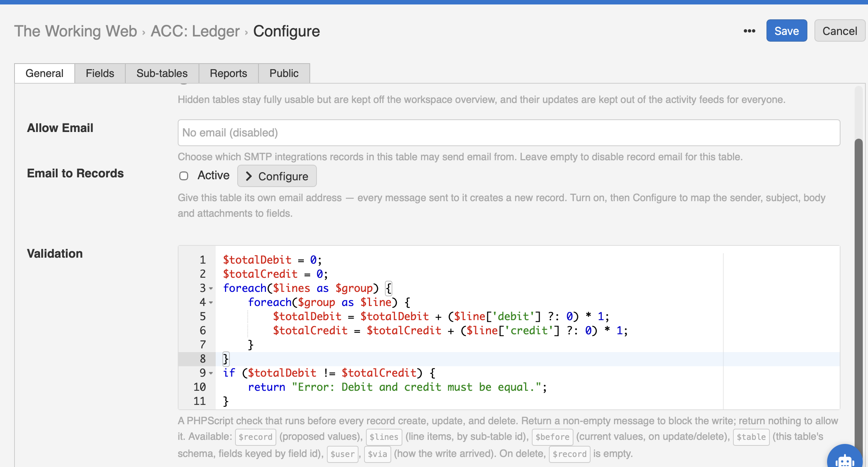Switch to the General tab
868x467 pixels.
point(45,73)
